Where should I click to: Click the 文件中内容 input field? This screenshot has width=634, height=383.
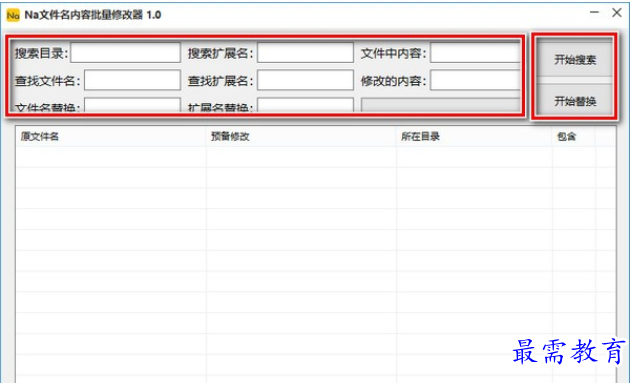coord(475,53)
